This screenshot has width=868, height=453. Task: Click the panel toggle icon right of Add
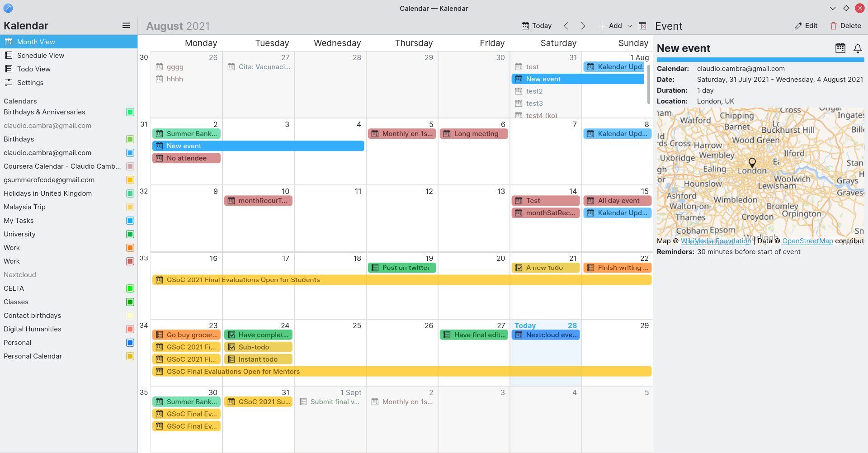pyautogui.click(x=642, y=26)
